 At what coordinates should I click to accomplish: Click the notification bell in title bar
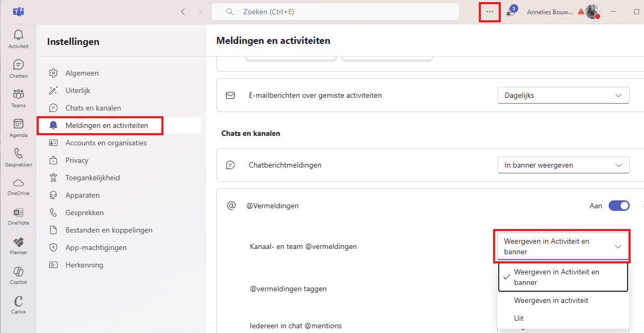tap(510, 12)
